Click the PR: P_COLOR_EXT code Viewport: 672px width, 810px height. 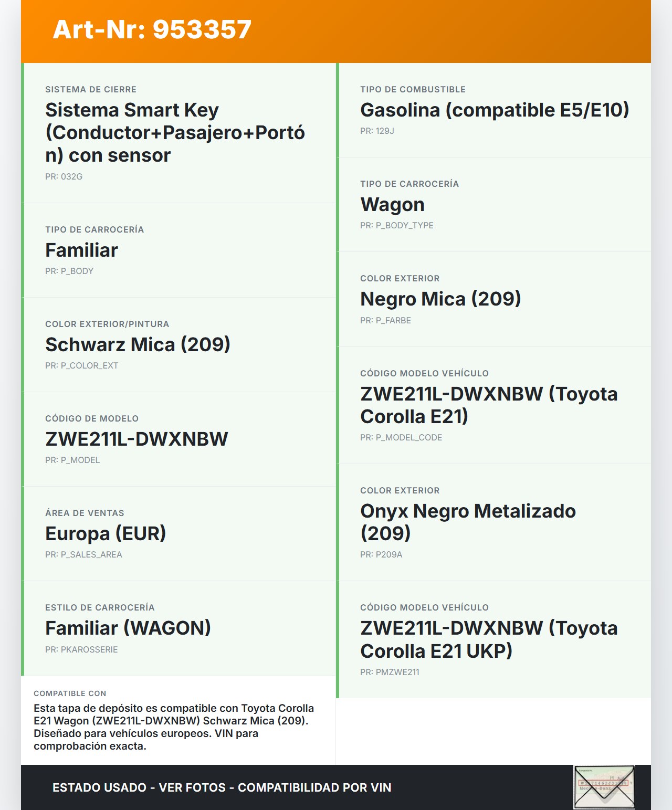(x=81, y=366)
